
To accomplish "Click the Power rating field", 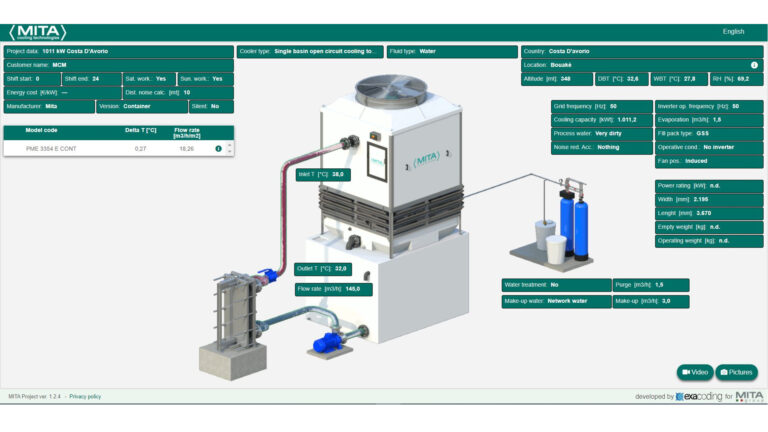I will (x=709, y=186).
